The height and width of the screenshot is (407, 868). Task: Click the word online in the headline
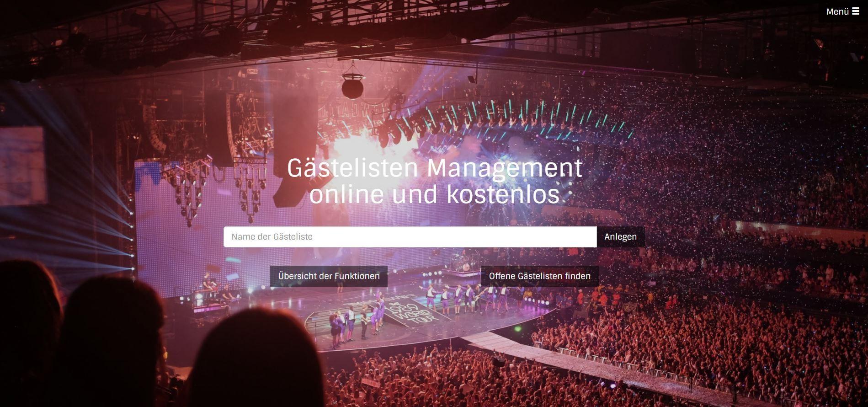[x=347, y=194]
